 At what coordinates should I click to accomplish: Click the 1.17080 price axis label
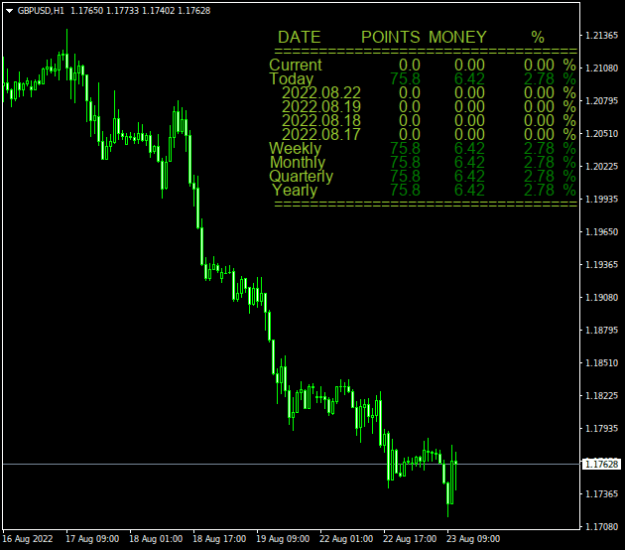coord(601,527)
